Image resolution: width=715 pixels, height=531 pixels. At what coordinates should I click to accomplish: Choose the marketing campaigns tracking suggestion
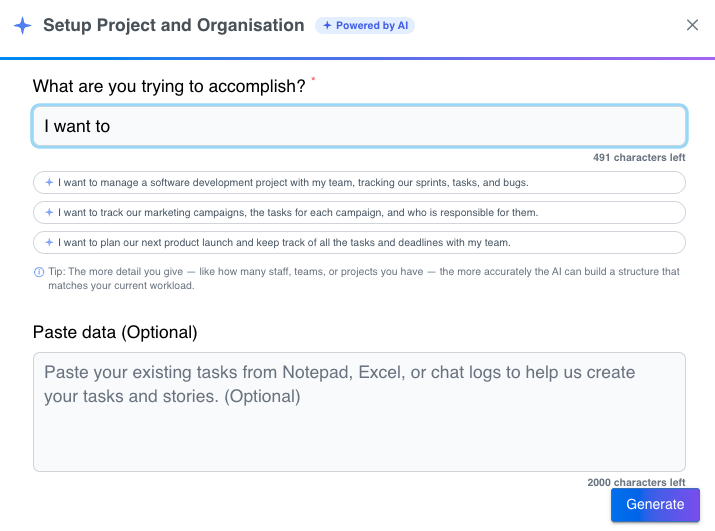click(359, 213)
